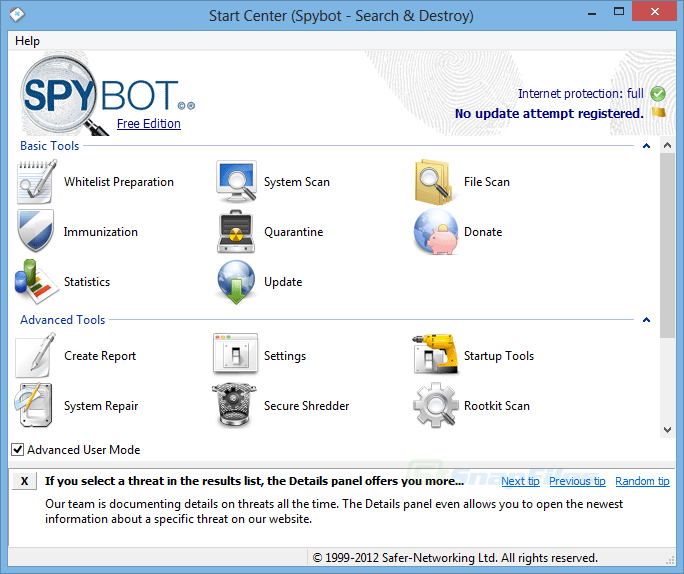This screenshot has width=684, height=574.
Task: Open the File Scan folder icon
Action: coord(434,182)
